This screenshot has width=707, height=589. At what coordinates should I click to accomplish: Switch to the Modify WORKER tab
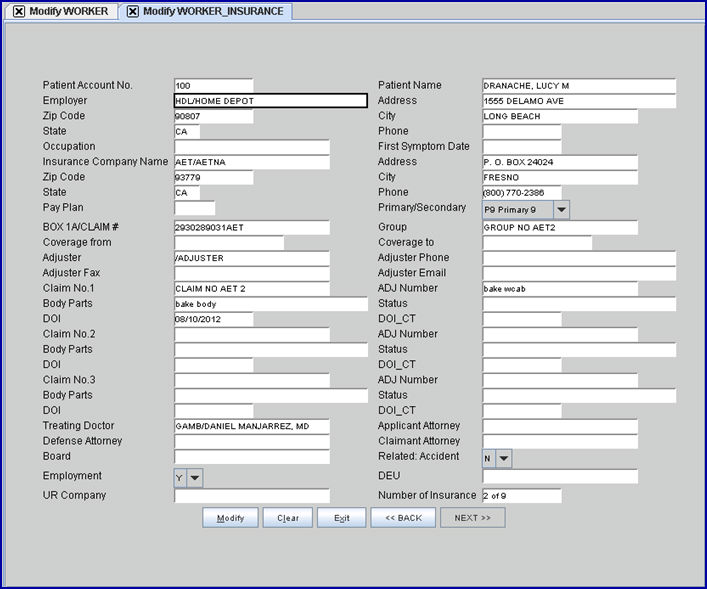coord(62,11)
